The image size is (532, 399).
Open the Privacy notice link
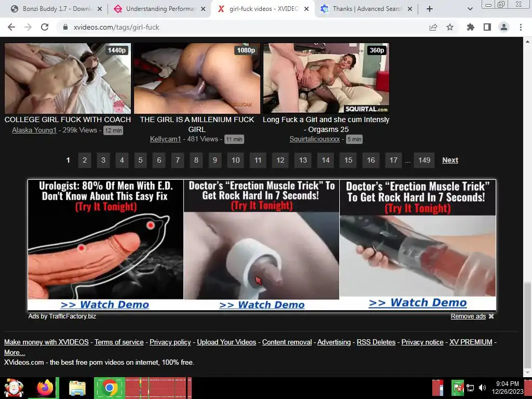pos(422,342)
